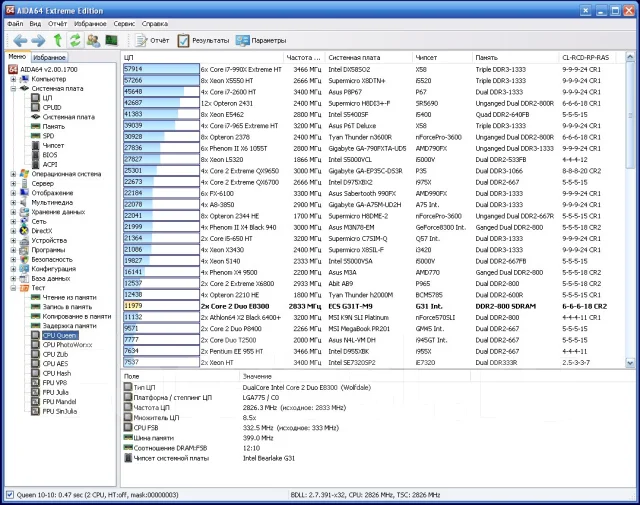Click the results list scroll up arrow
Viewport: 640px width, 505px height.
[630, 57]
